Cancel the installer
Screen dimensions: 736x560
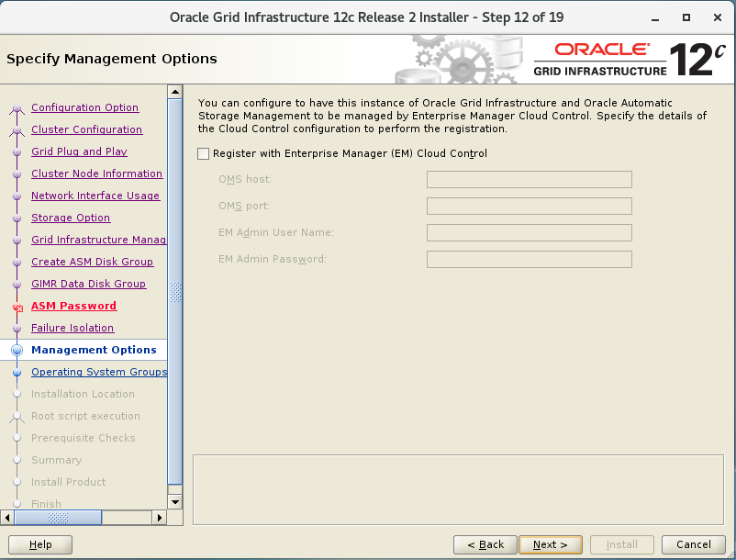point(694,544)
